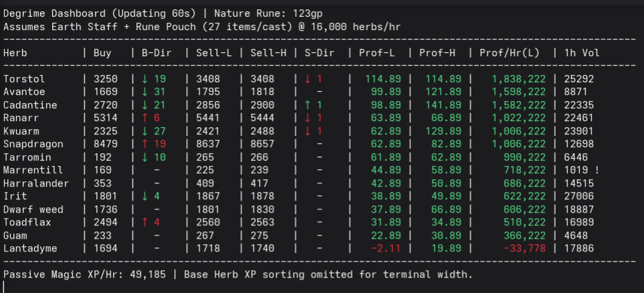
Task: Select the Ranarr herb name
Action: [x=21, y=118]
